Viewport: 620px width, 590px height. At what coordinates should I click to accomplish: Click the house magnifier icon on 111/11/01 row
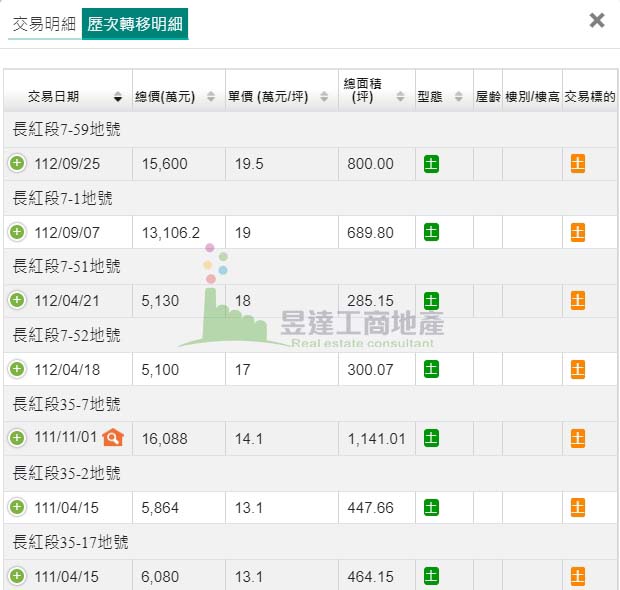113,437
